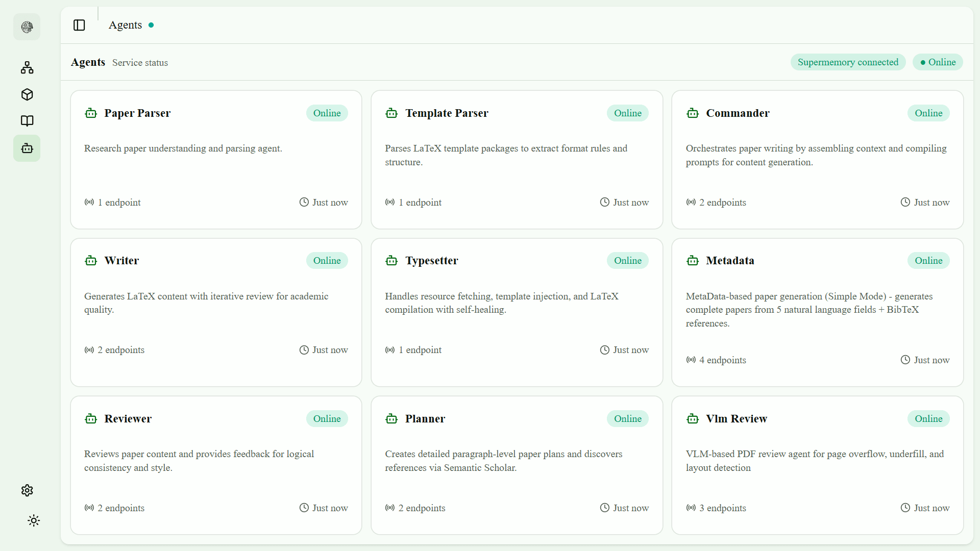Click the Commander robot icon
The image size is (980, 551).
point(693,113)
